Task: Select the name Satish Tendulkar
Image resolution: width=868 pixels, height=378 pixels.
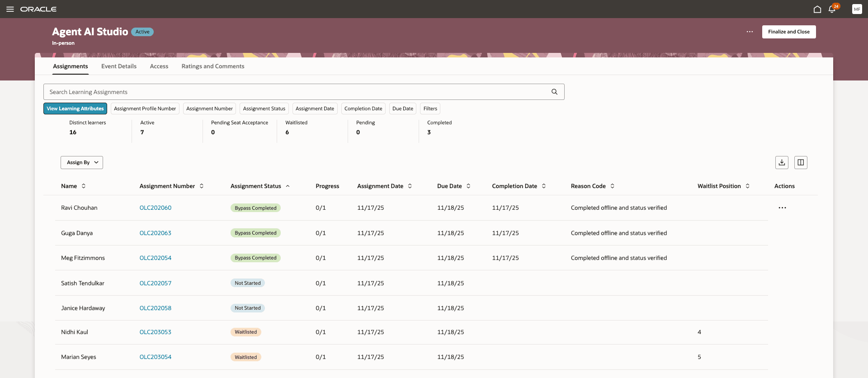Action: tap(83, 283)
